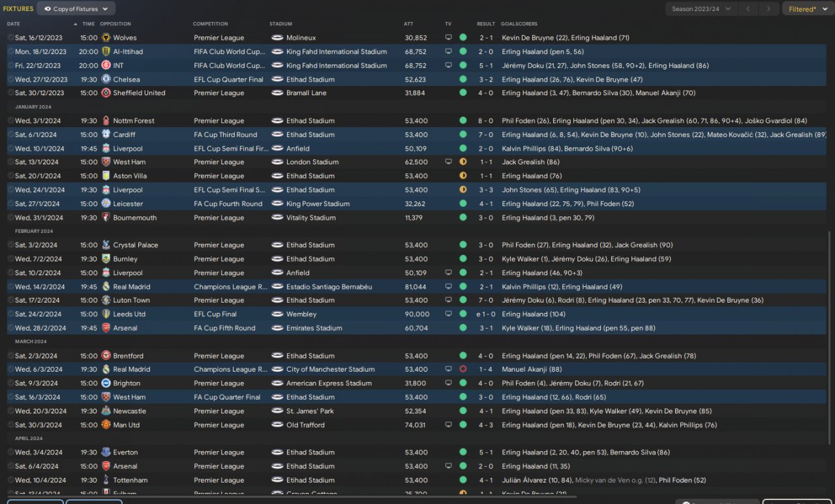835x504 pixels.
Task: Select the 'FA Cup Third Round' competition text
Action: coord(225,134)
